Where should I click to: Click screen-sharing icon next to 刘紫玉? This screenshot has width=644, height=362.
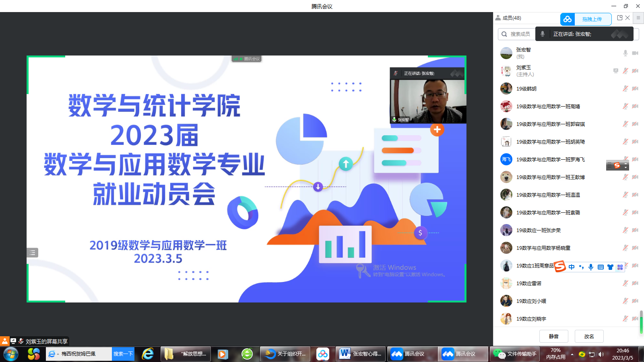click(615, 71)
